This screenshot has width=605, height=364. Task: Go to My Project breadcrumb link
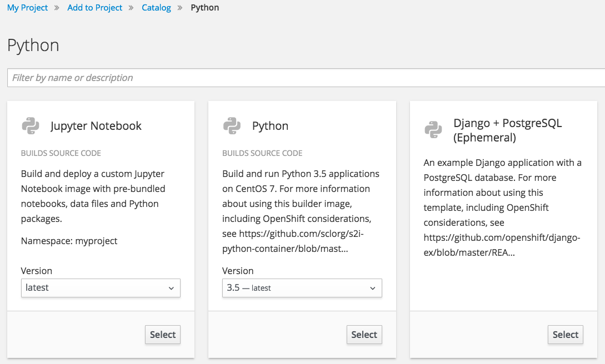coord(28,8)
